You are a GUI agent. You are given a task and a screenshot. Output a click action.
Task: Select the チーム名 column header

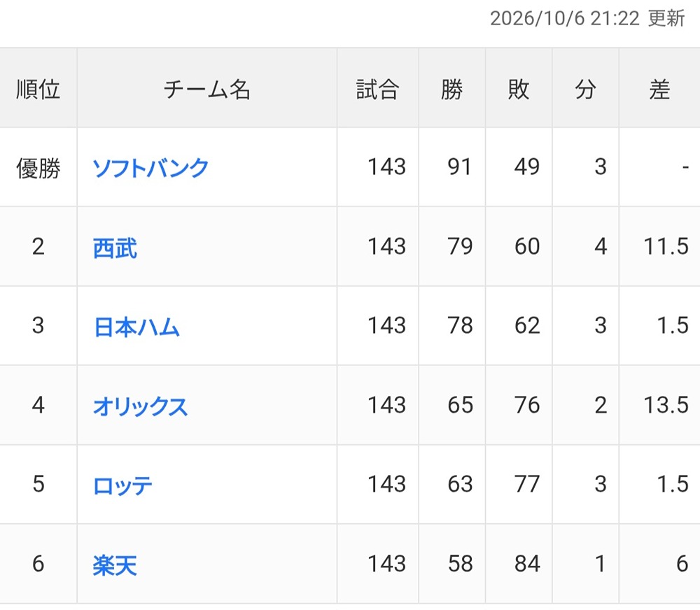point(206,89)
